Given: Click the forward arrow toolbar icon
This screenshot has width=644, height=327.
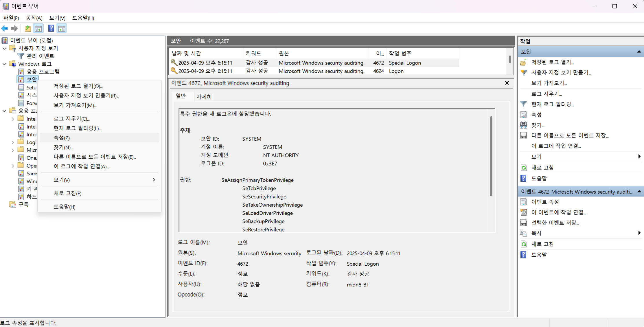Looking at the screenshot, I should click(x=14, y=28).
